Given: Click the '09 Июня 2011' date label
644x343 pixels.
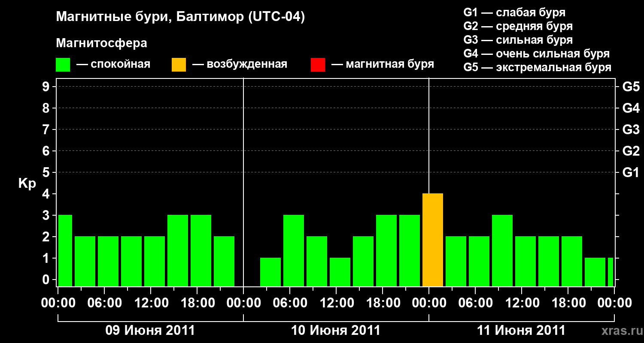Looking at the screenshot, I should (150, 331).
